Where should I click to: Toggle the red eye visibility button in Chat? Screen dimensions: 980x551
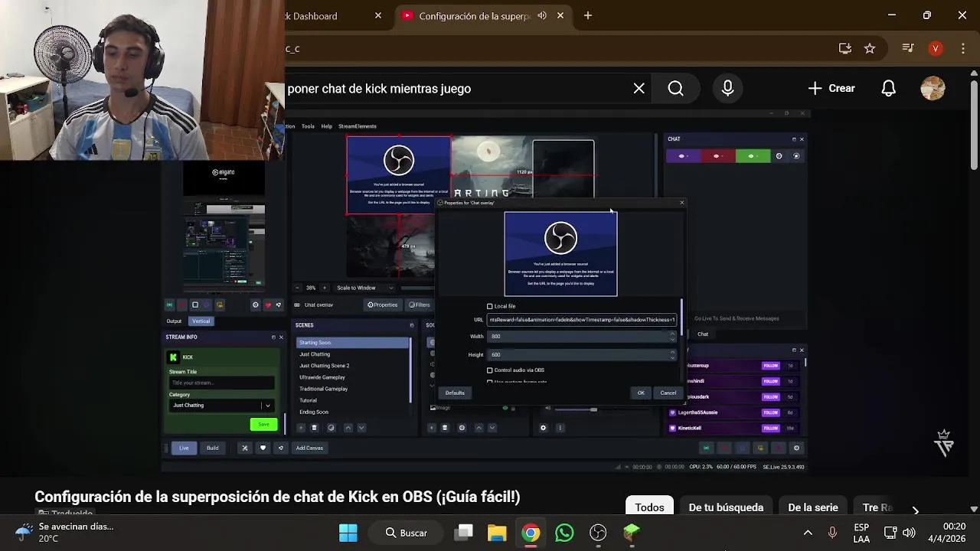point(717,156)
